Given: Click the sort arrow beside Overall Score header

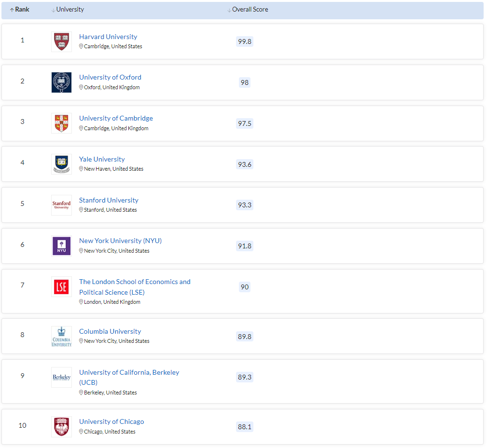Looking at the screenshot, I should [229, 10].
